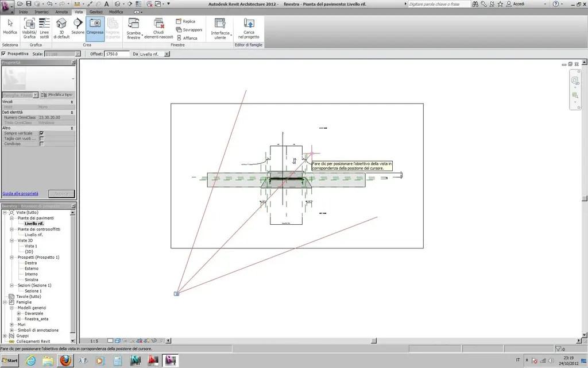The image size is (588, 368).
Task: Open the Inizio ribbon tab
Action: (x=23, y=12)
